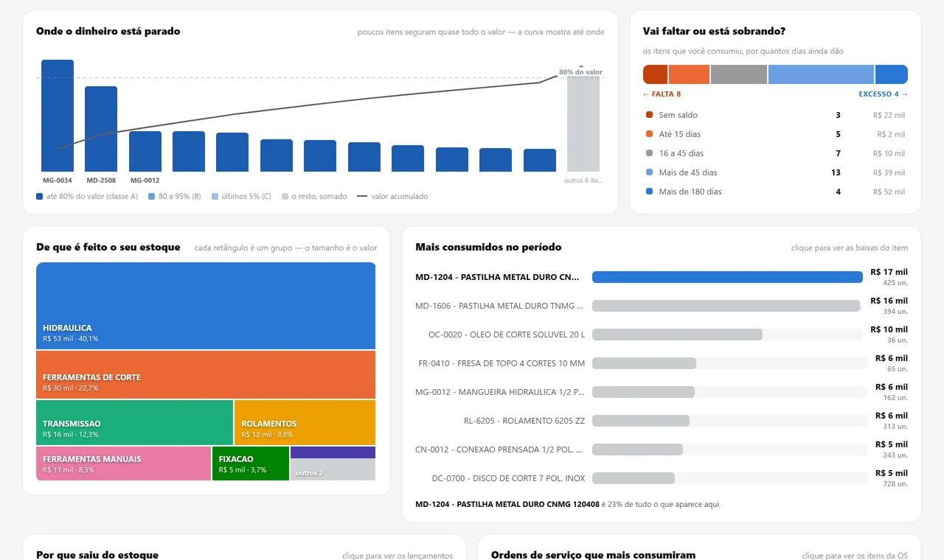Screen dimensions: 944x560
Task: Click the "até 80% do valor (classe A)" legend entry
Action: pyautogui.click(x=87, y=197)
